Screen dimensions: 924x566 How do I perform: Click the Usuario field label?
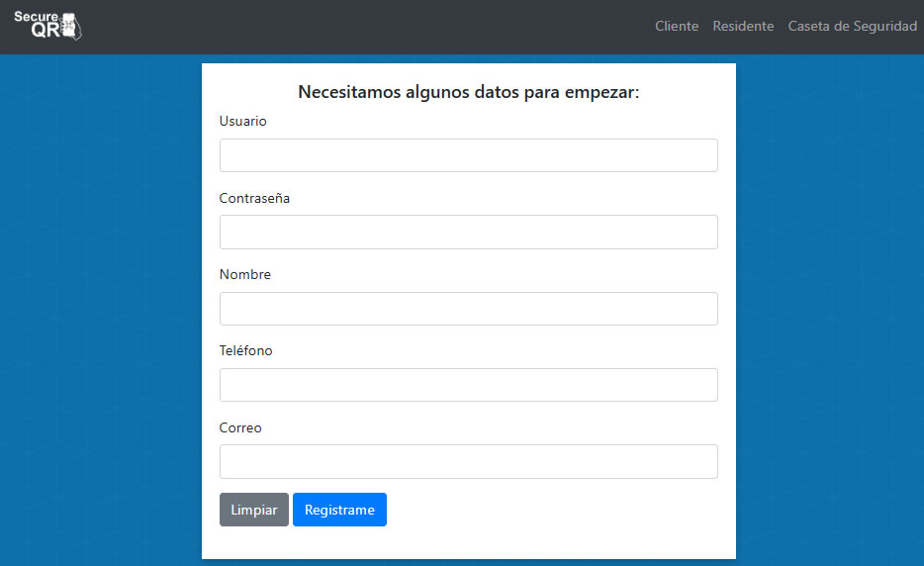click(x=242, y=121)
